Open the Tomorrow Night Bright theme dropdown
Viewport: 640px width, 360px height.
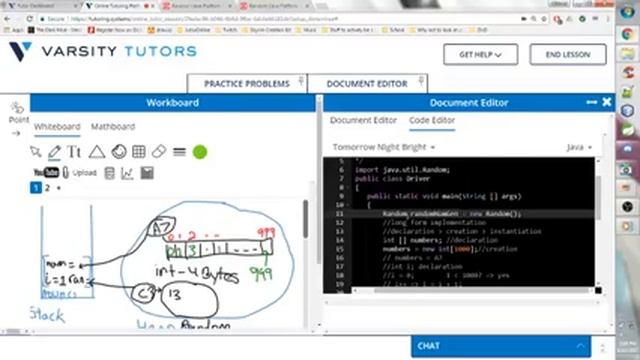[x=384, y=147]
